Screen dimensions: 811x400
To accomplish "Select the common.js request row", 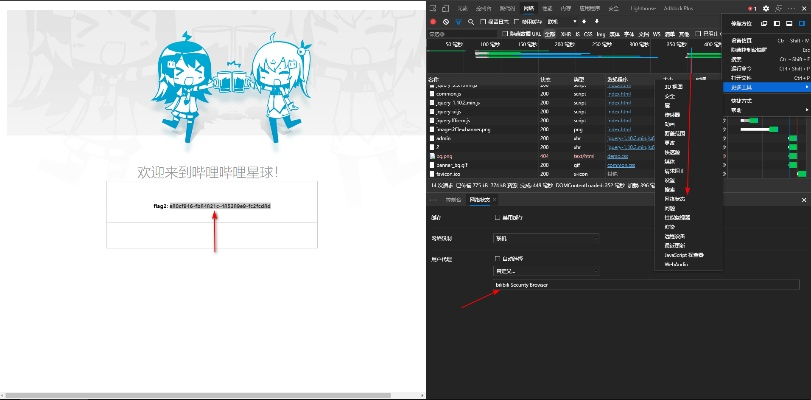I will (540, 94).
